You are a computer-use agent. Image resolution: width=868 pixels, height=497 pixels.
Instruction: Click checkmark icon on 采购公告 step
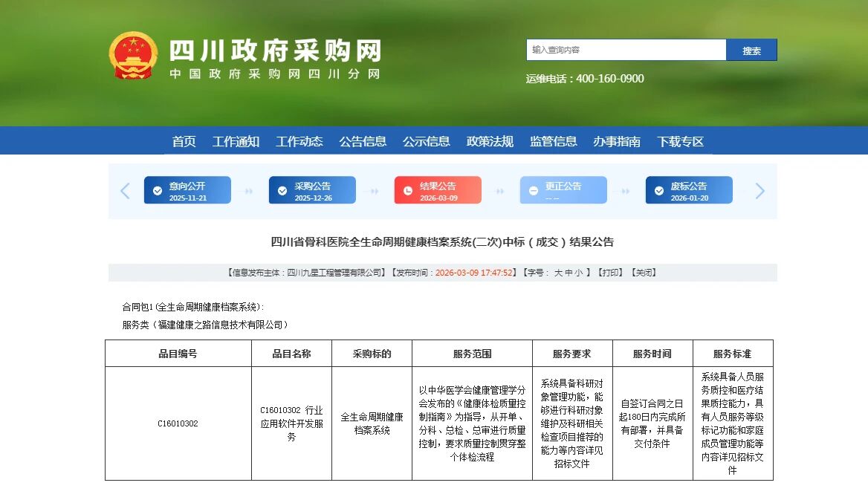click(x=282, y=191)
